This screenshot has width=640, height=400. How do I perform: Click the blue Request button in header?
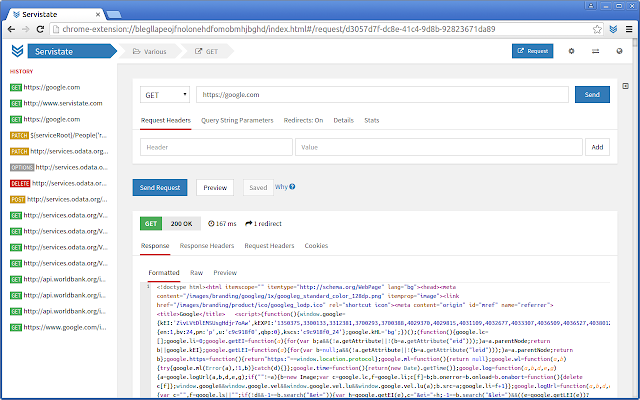click(533, 51)
